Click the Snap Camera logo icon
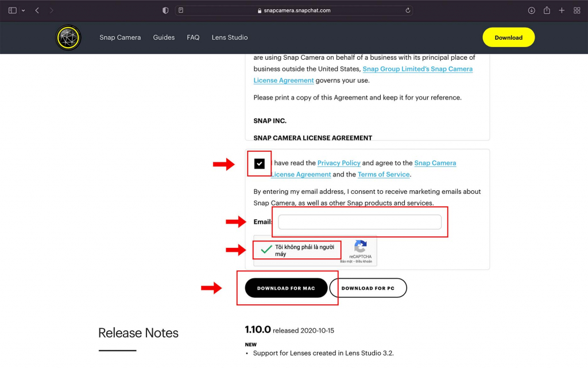This screenshot has height=368, width=588. tap(68, 37)
